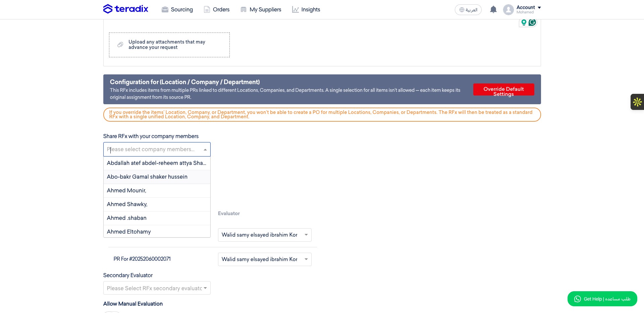Select Abdallah atef abdel-reheem attya
The image size is (644, 313).
pyautogui.click(x=157, y=163)
